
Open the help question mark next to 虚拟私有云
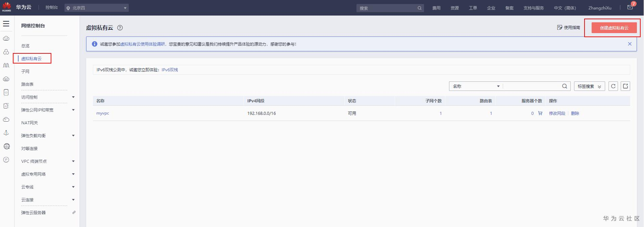point(120,28)
